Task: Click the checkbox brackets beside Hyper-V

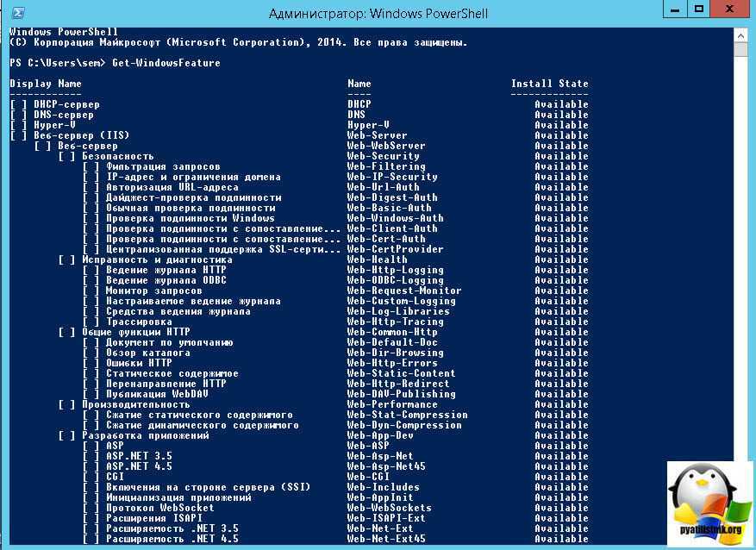Action: coord(19,125)
